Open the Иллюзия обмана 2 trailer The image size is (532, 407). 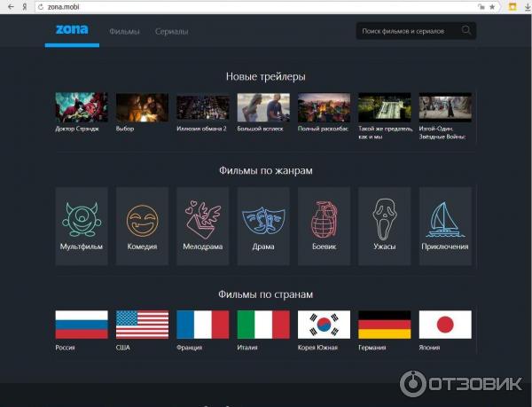(x=202, y=107)
